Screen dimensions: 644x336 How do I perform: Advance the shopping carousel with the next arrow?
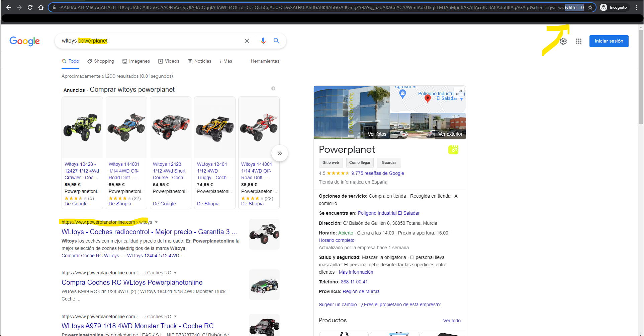[x=280, y=153]
